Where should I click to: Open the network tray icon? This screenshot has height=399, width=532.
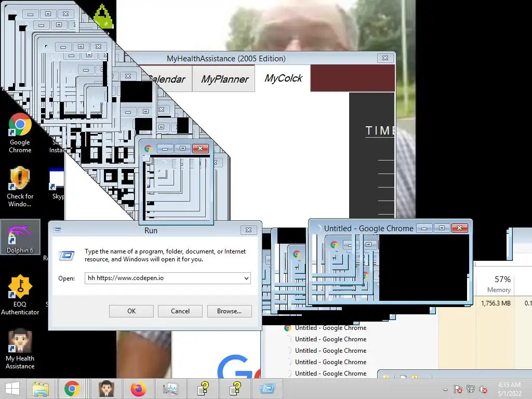[471, 389]
